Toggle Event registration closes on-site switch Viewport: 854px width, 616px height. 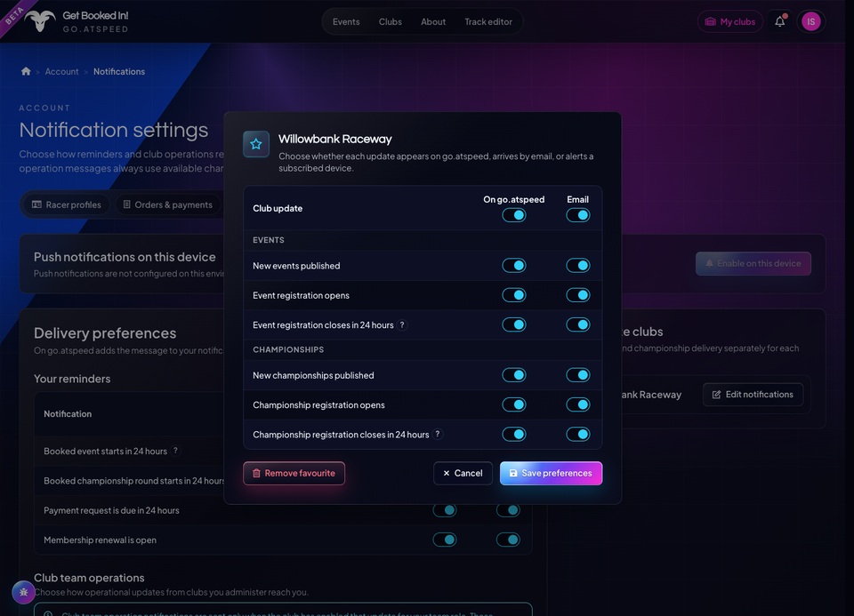point(513,324)
